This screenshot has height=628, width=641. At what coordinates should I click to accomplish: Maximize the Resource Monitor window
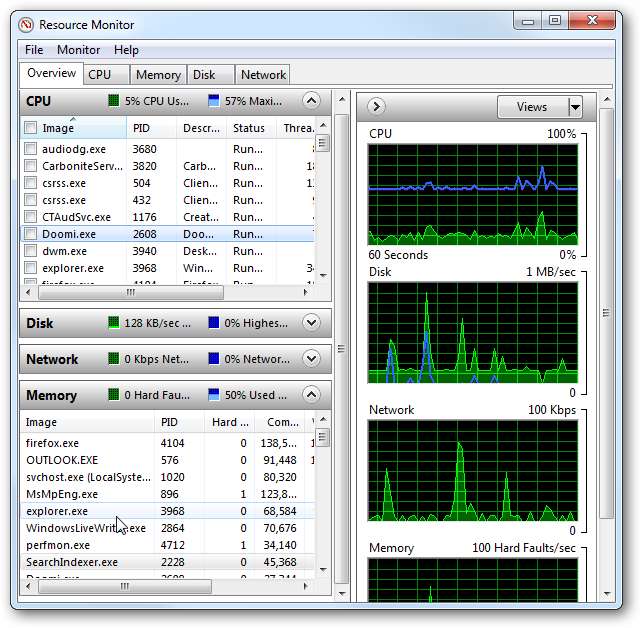click(555, 20)
